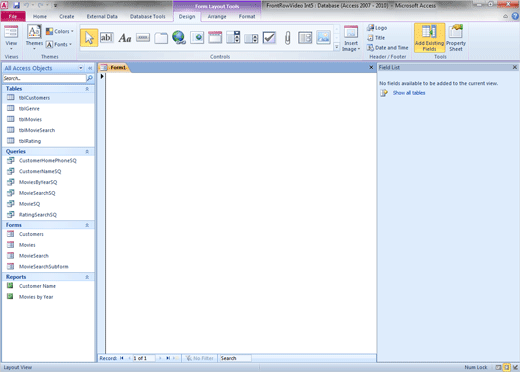Choose the Combo Box control
520x372 pixels.
(233, 38)
